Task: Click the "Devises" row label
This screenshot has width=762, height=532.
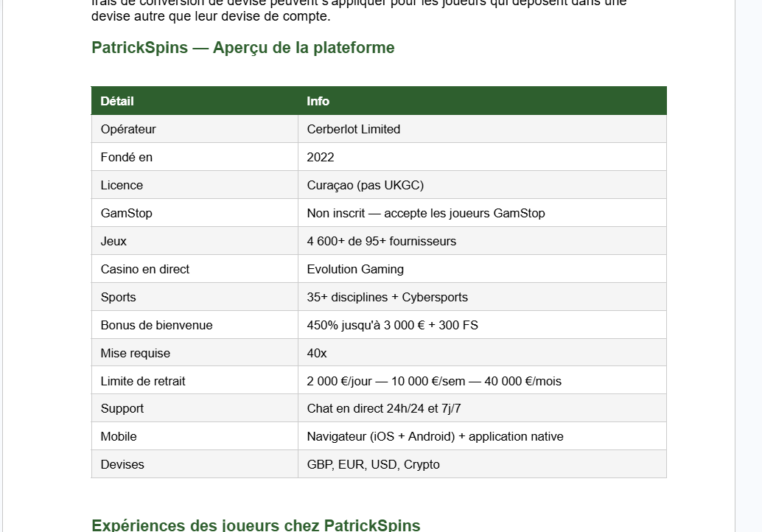Action: (x=195, y=464)
